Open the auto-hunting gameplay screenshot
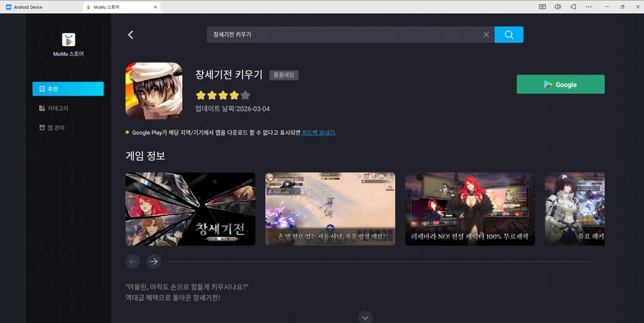 point(330,208)
